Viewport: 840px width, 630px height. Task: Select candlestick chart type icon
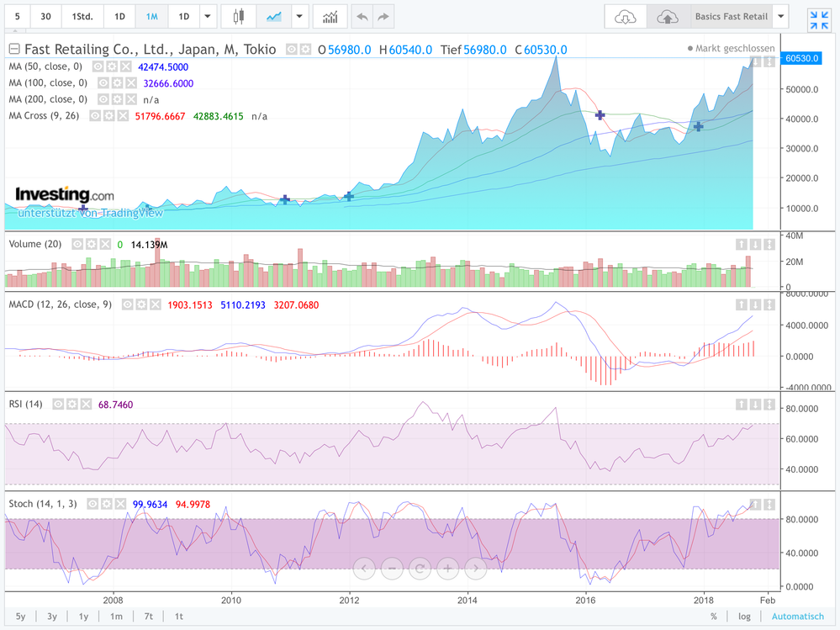point(239,17)
